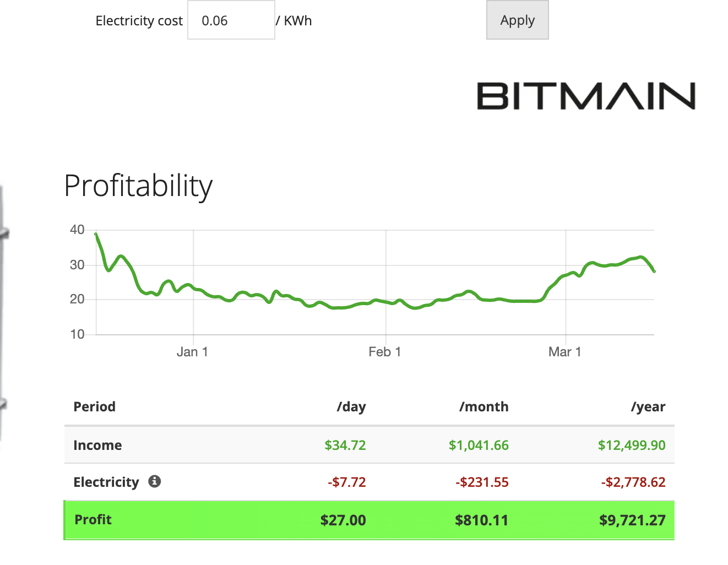The width and height of the screenshot is (728, 565).
Task: Select the Income row label
Action: 97,445
